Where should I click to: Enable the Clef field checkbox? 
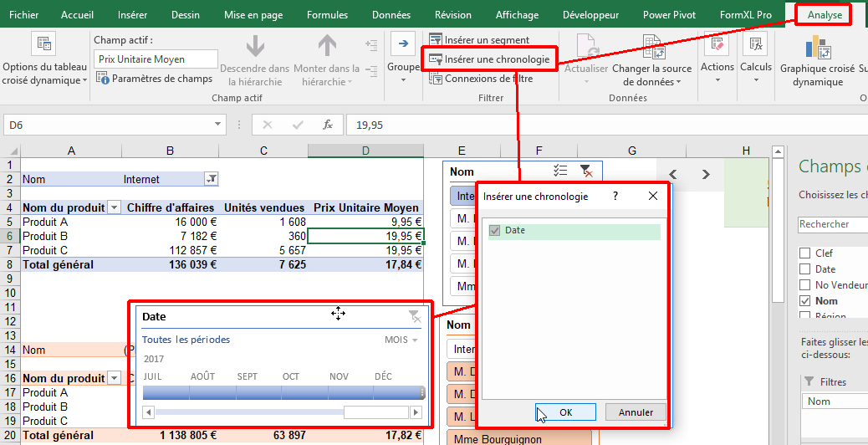pyautogui.click(x=804, y=253)
